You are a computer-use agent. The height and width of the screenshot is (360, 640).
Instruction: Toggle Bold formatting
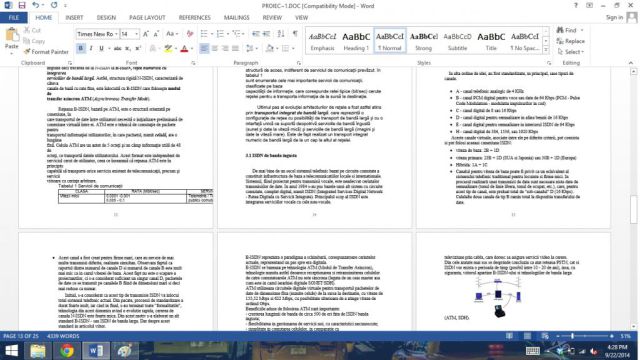[80, 49]
